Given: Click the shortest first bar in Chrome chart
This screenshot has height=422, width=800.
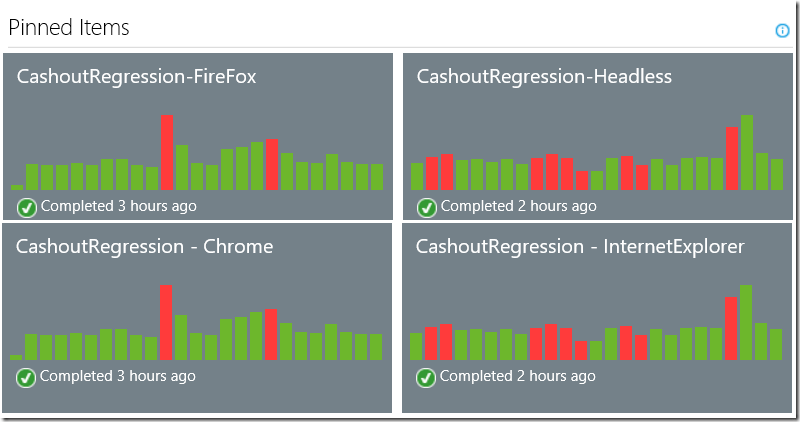Looking at the screenshot, I should click(16, 357).
